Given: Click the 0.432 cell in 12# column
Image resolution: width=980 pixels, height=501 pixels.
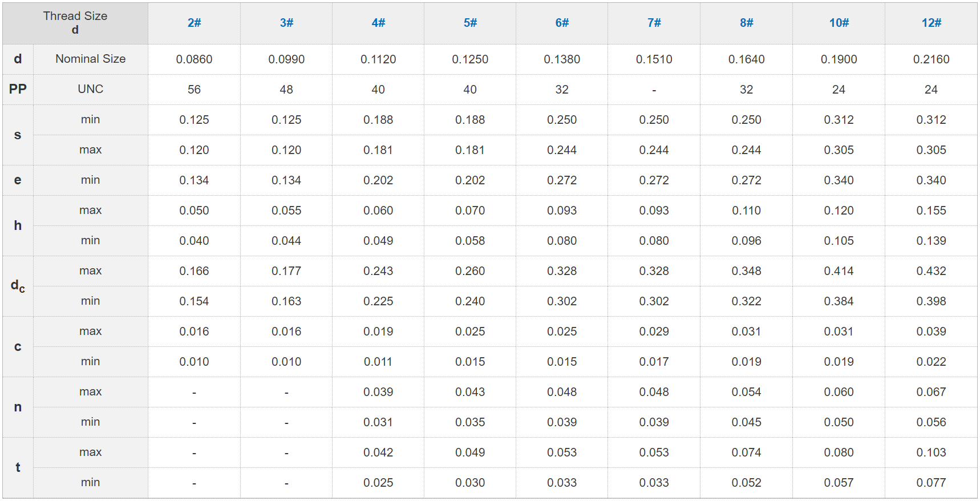Looking at the screenshot, I should point(931,271).
